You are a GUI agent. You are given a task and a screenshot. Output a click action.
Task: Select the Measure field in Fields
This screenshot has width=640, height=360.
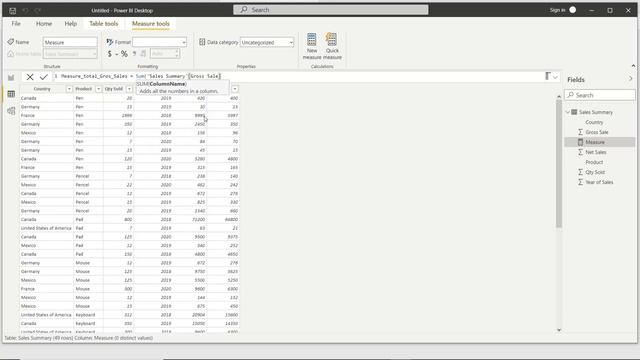tap(600, 142)
